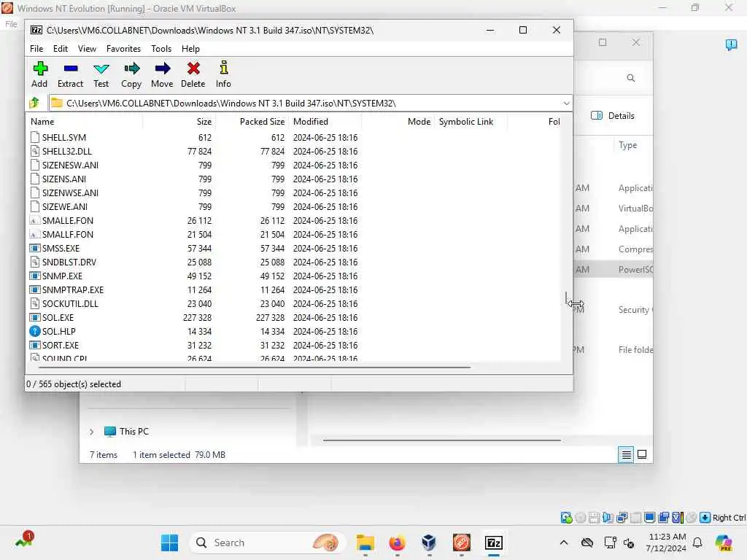Open the Windows Start menu
Image resolution: width=747 pixels, height=560 pixels.
169,542
